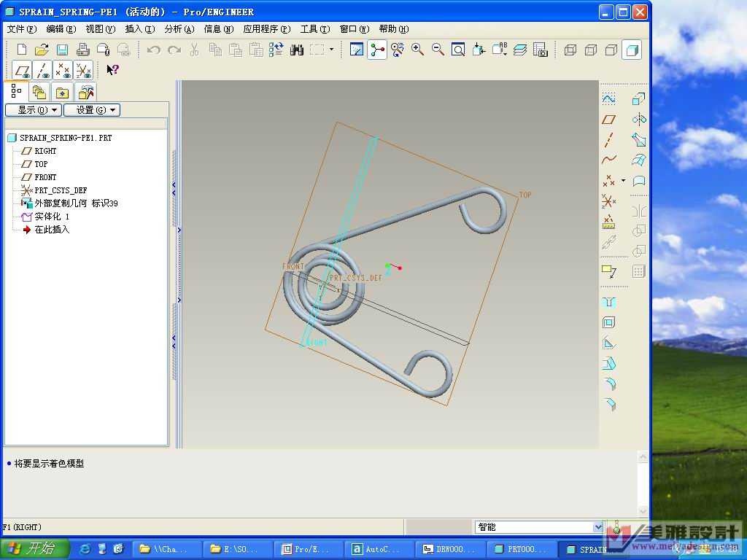Viewport: 747px width, 560px height.
Task: Click the Zoom In magnifier icon
Action: tap(417, 50)
